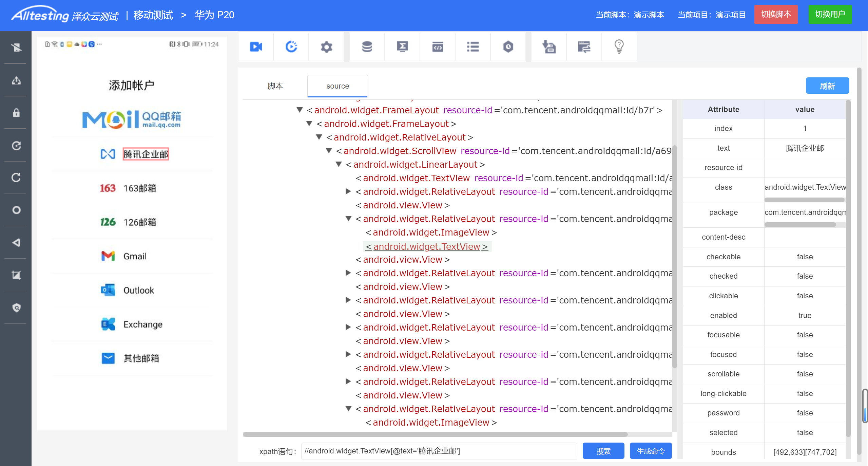Collapse the last RelativeLayout node in tree
Viewport: 868px width, 466px height.
(x=348, y=409)
